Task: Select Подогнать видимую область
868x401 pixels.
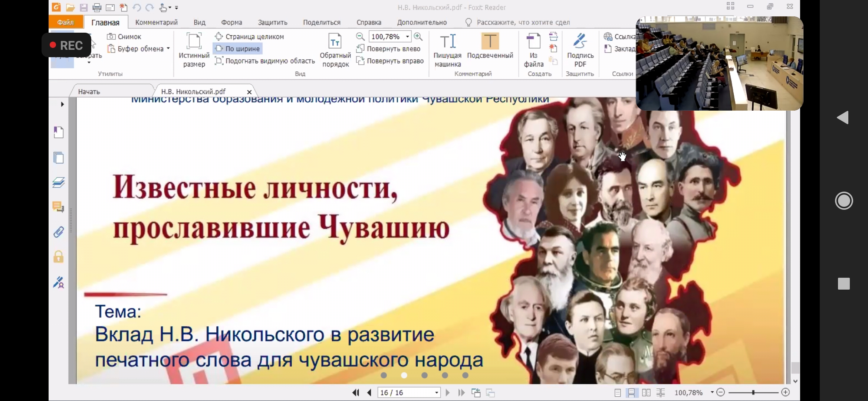Action: [265, 61]
